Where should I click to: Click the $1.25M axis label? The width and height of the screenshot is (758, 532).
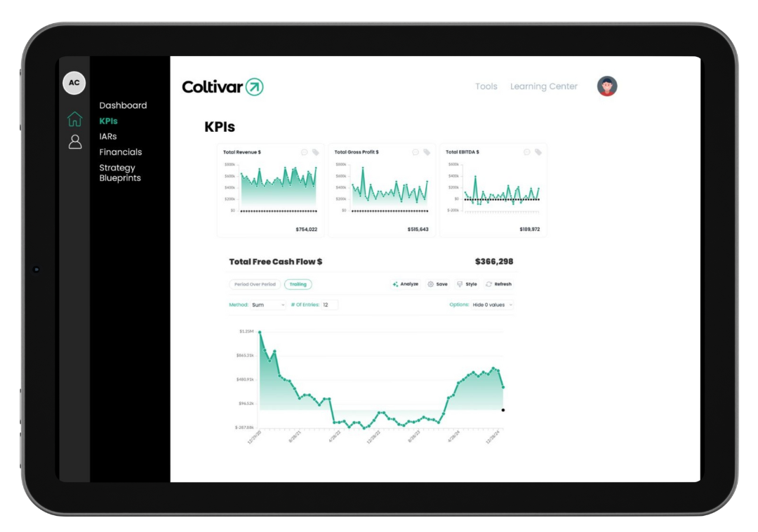pyautogui.click(x=246, y=331)
